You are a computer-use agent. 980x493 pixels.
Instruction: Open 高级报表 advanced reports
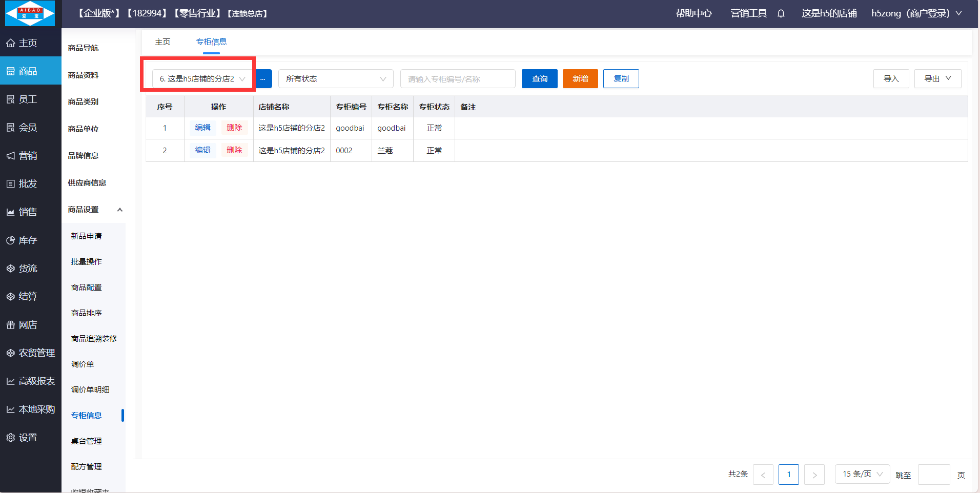[30, 381]
